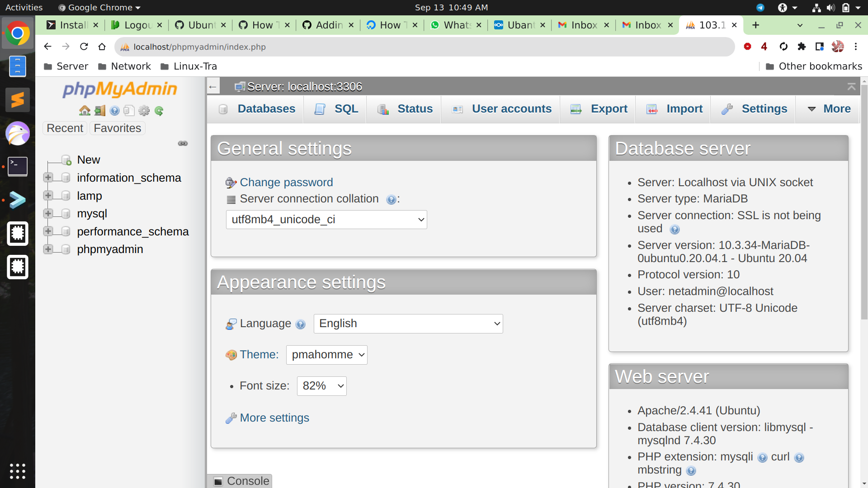The image size is (868, 488).
Task: Open the Console at the bottom
Action: pos(239,481)
